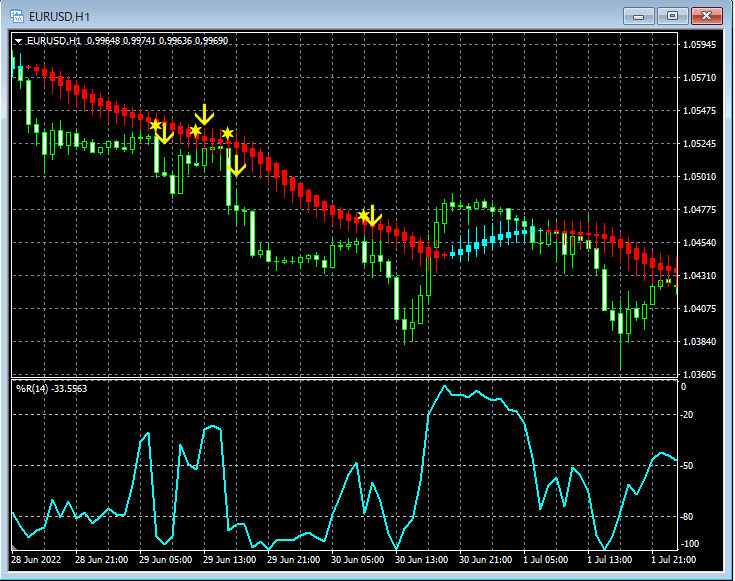
Task: Click the 1 Jul 05:00 time label
Action: 546,559
